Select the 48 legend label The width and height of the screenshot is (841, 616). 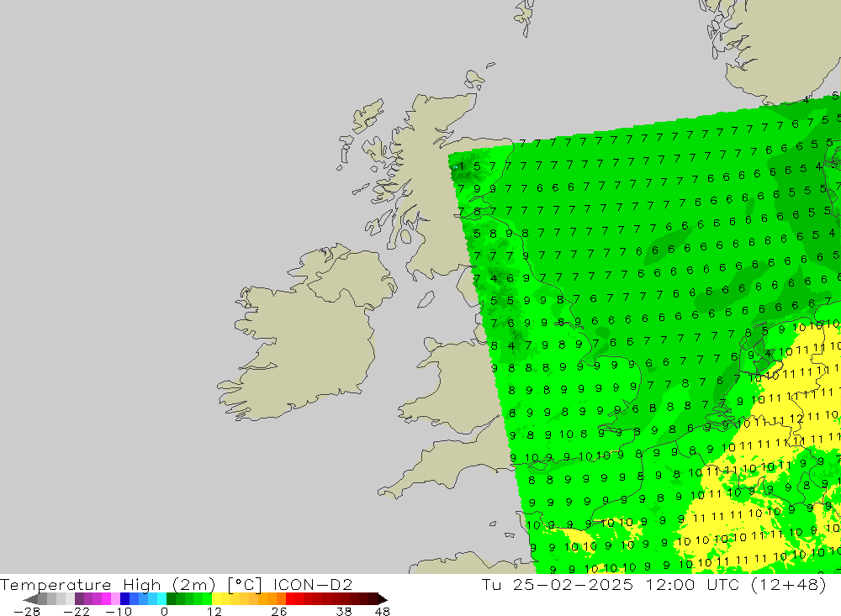point(383,611)
